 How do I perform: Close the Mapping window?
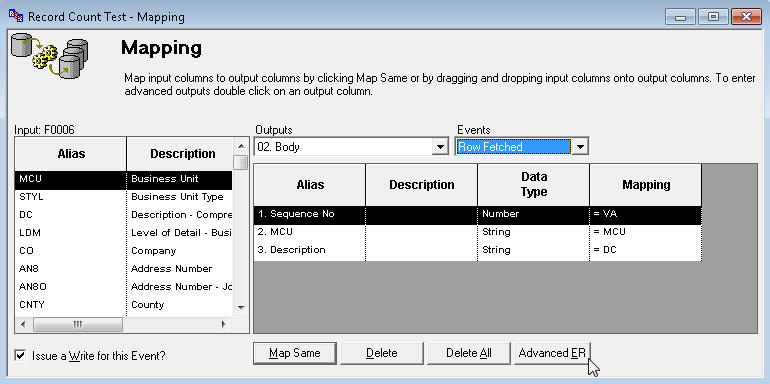(x=746, y=16)
